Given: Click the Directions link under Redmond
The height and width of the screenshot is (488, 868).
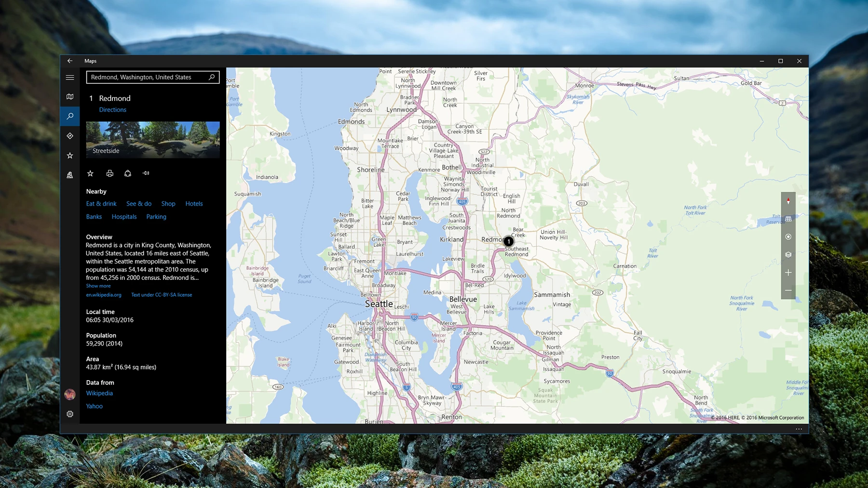Looking at the screenshot, I should tap(113, 110).
